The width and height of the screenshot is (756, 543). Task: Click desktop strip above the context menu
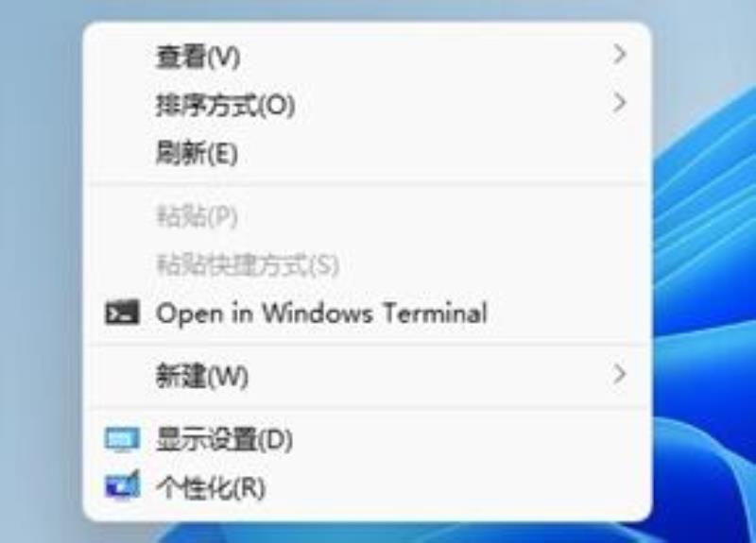point(367,9)
